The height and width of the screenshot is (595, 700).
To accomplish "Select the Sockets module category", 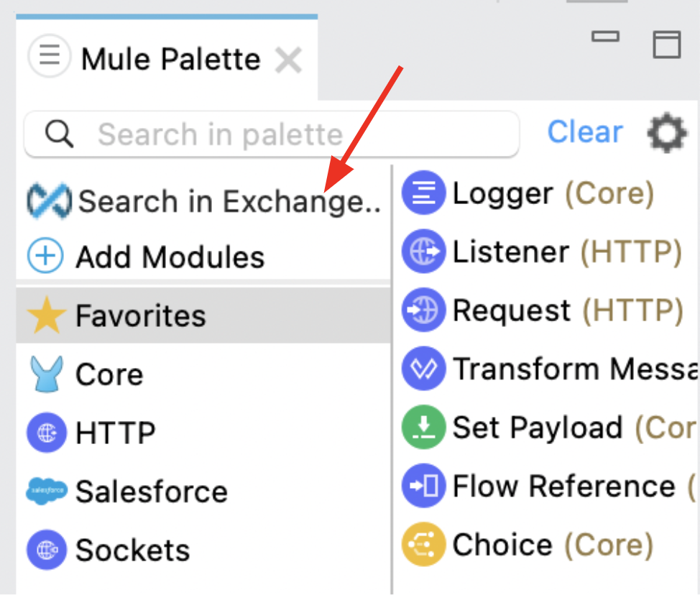I will coord(132,550).
